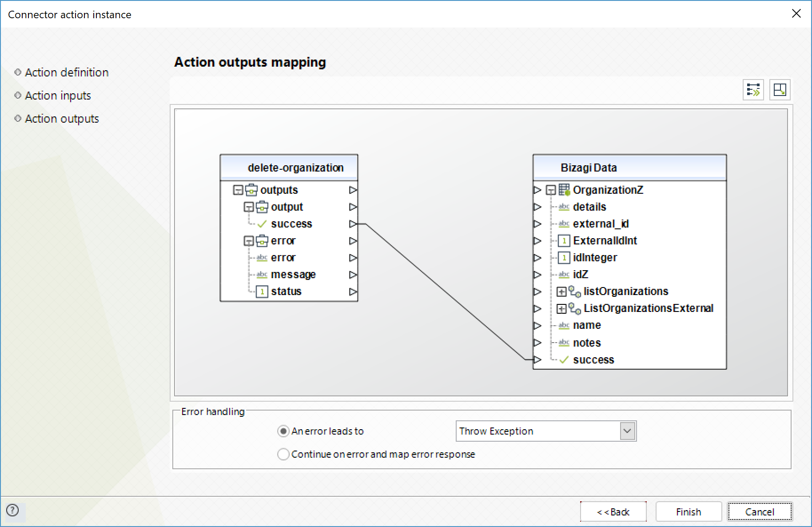Screen dimensions: 812x527
Task: Close the Connector action instance dialog
Action: point(796,14)
